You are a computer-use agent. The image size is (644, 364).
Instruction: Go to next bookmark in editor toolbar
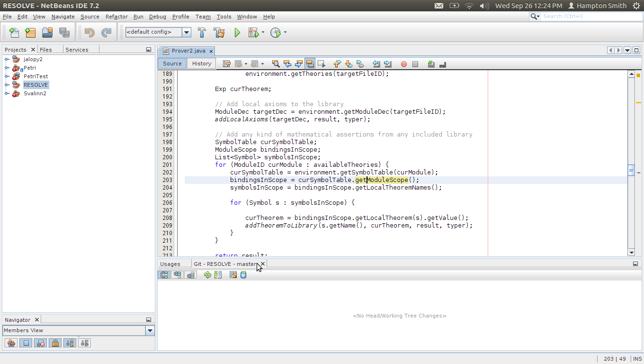[349, 64]
